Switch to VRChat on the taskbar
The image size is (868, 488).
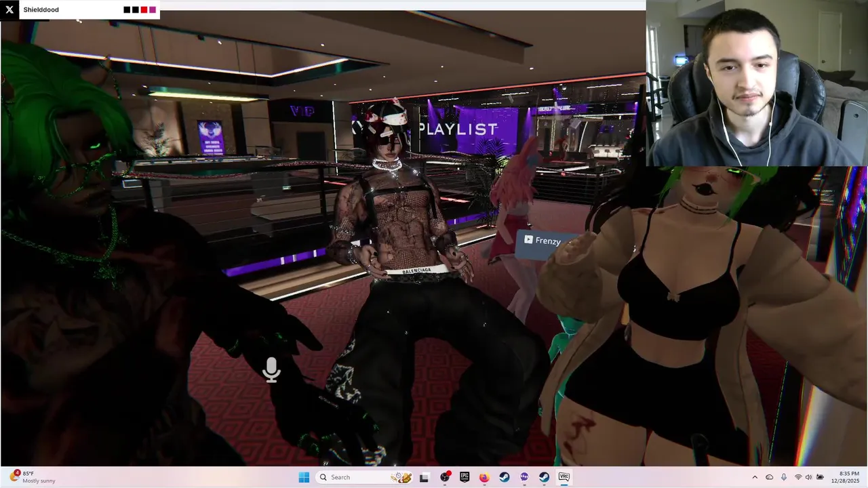pyautogui.click(x=564, y=477)
